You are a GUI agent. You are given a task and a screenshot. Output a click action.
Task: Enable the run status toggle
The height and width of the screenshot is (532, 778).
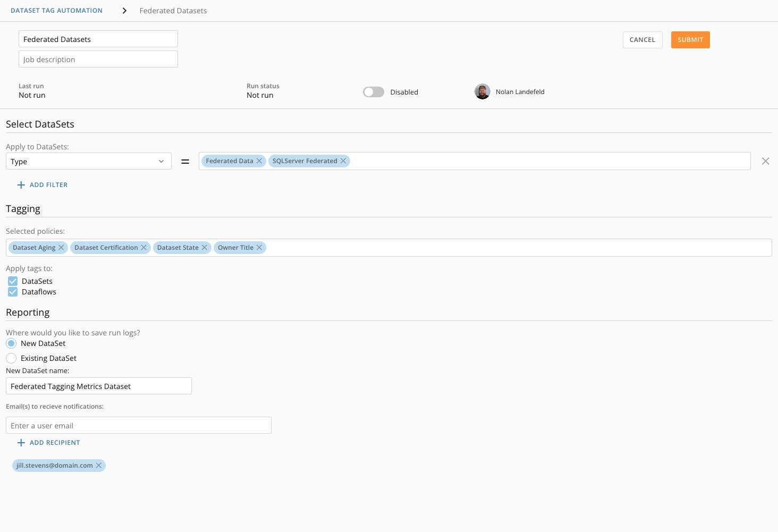pos(373,91)
